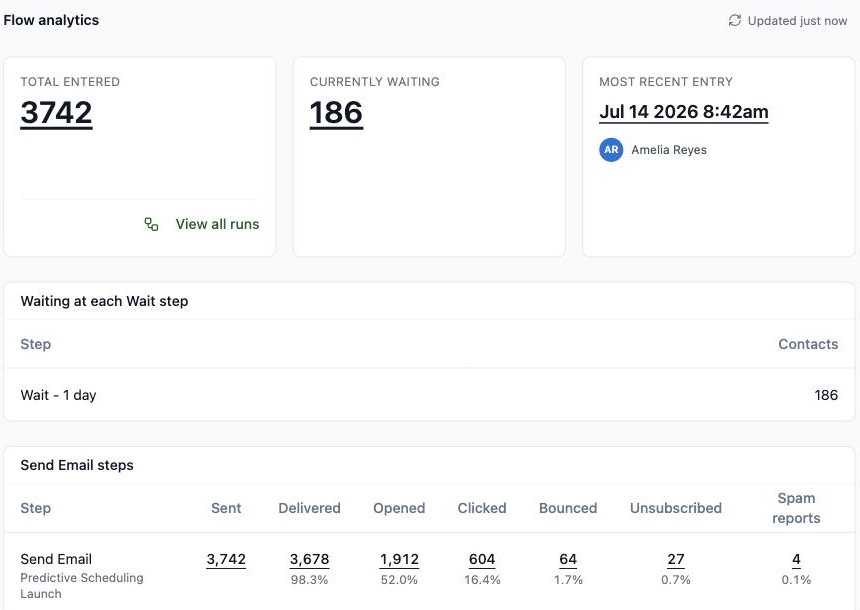The width and height of the screenshot is (860, 610).
Task: Click the Spam reports count 4
Action: pyautogui.click(x=796, y=560)
